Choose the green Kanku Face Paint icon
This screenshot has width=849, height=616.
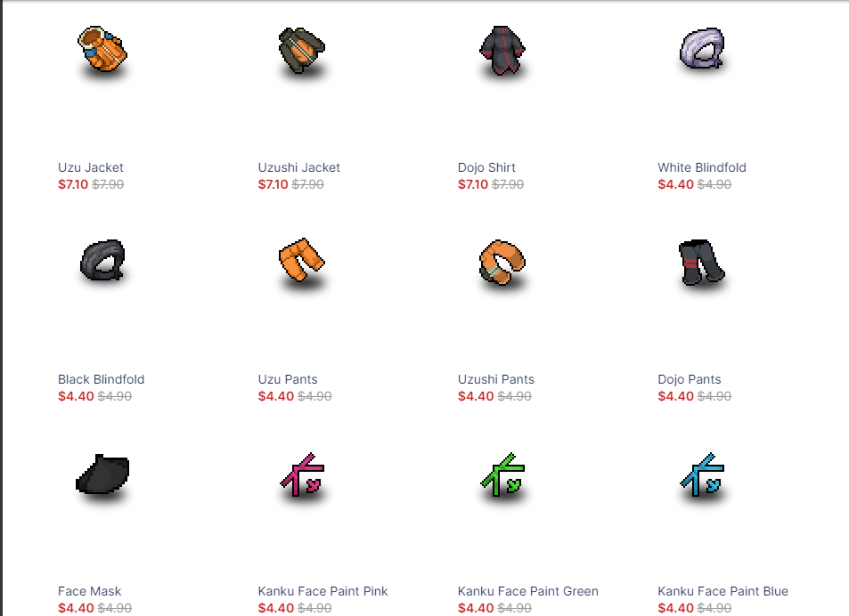click(x=502, y=474)
